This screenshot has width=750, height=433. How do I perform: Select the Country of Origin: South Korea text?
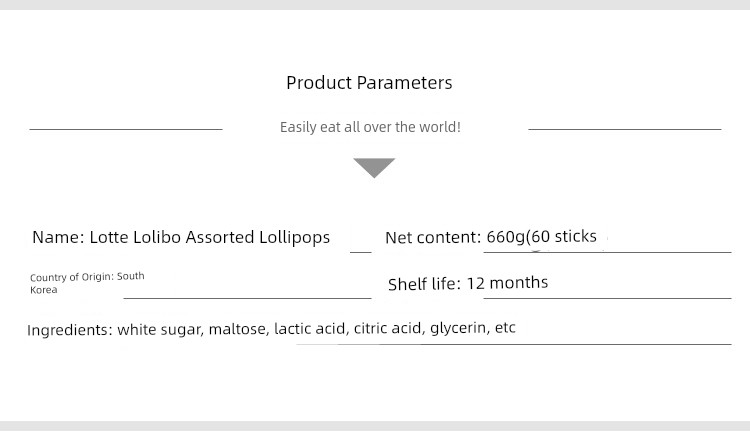tap(87, 283)
